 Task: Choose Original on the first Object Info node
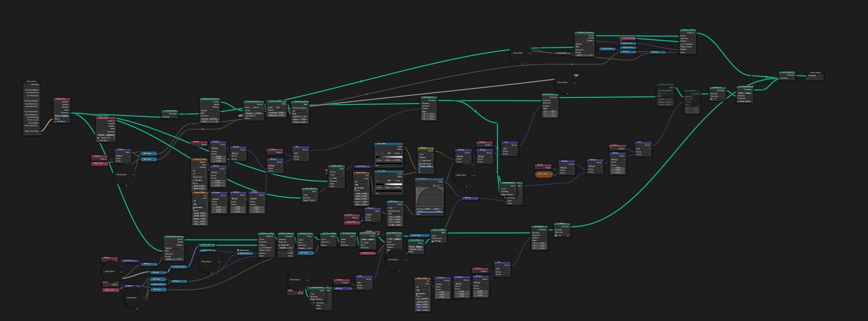(x=58, y=116)
